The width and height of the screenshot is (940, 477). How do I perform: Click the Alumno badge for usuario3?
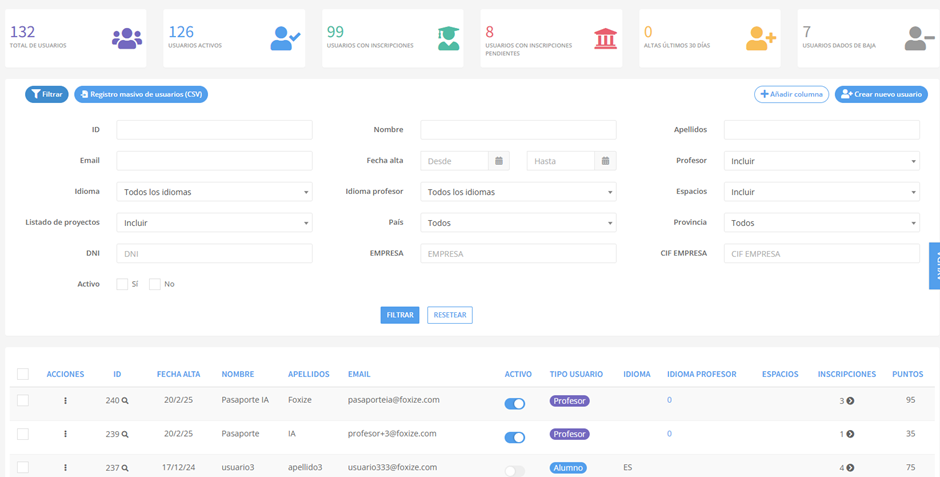[x=568, y=467]
